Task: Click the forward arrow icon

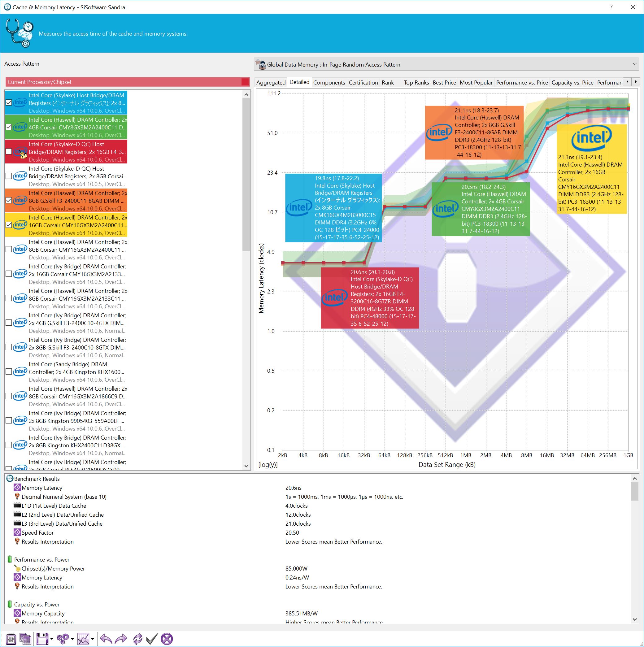Action: pyautogui.click(x=121, y=639)
